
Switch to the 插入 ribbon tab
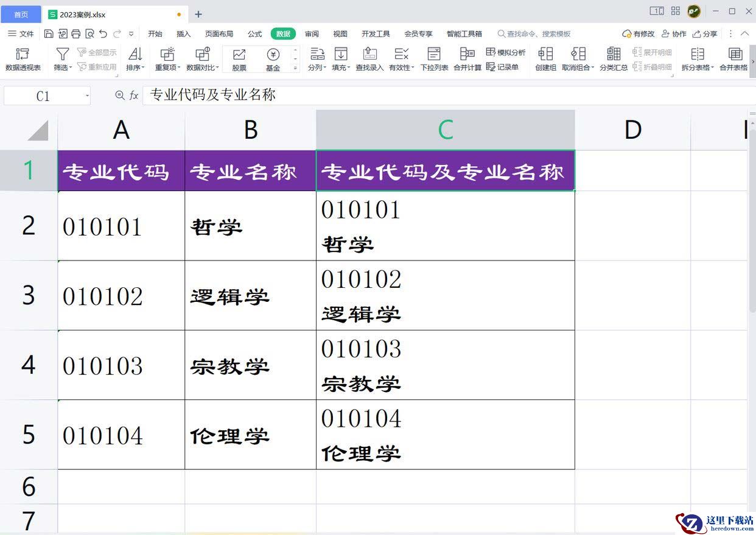pyautogui.click(x=183, y=34)
